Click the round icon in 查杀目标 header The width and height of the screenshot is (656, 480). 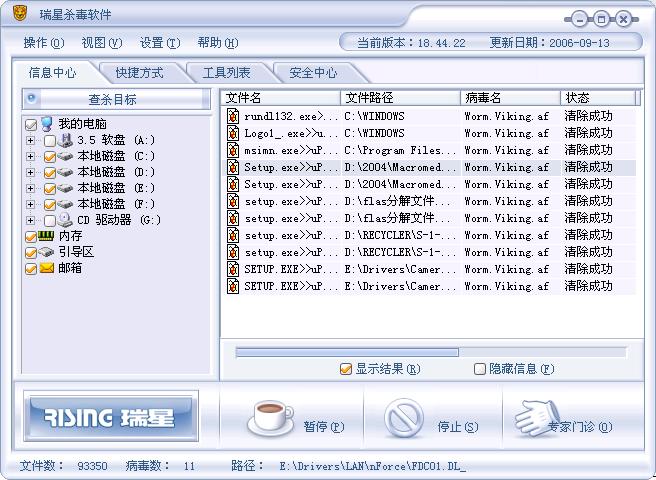tap(31, 99)
